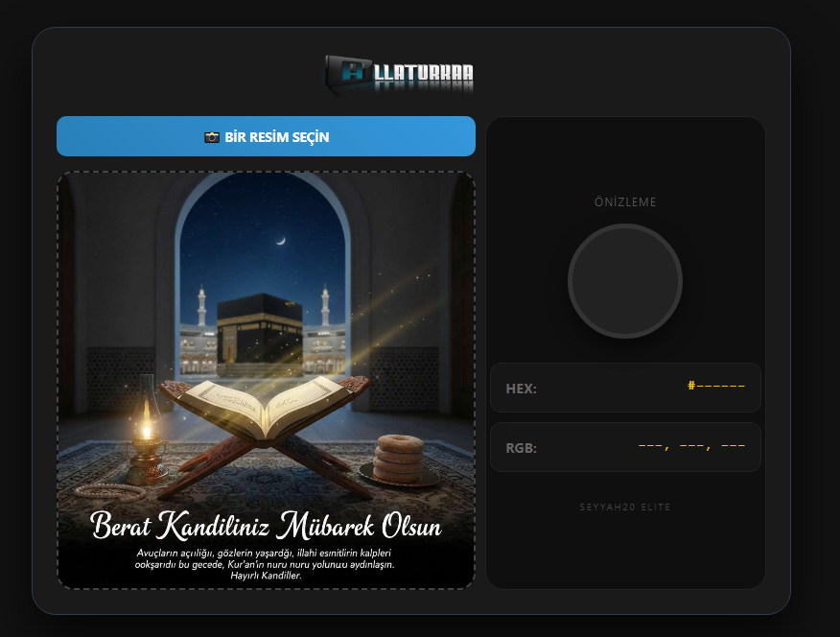Click the RGB label
Image resolution: width=840 pixels, height=637 pixels.
(x=521, y=448)
